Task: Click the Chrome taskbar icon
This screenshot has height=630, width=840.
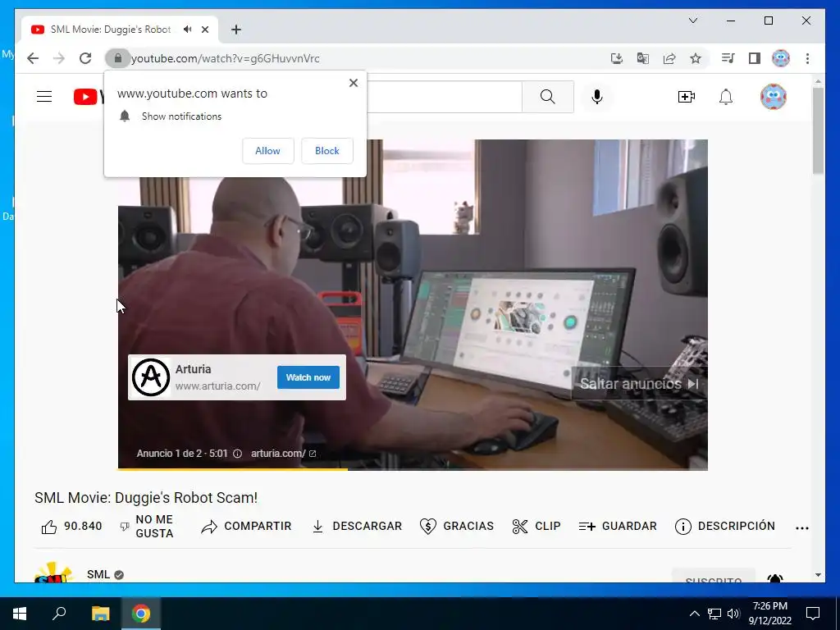Action: [x=141, y=614]
